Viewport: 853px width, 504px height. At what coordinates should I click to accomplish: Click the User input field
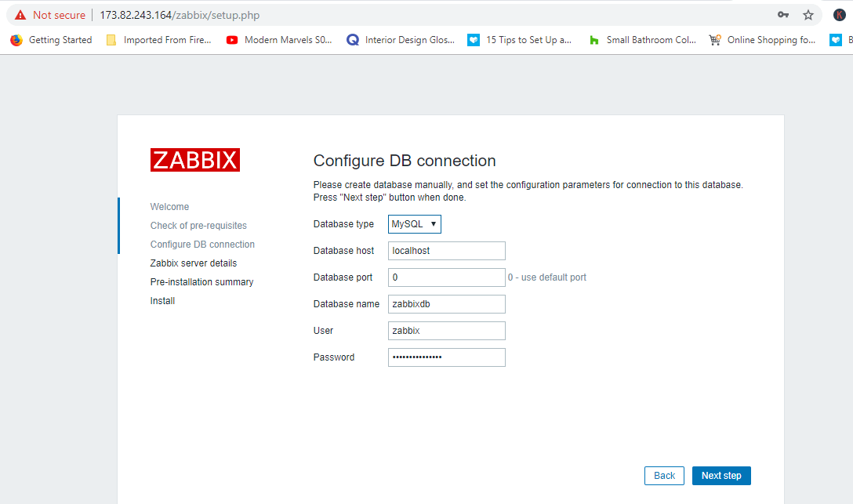447,331
